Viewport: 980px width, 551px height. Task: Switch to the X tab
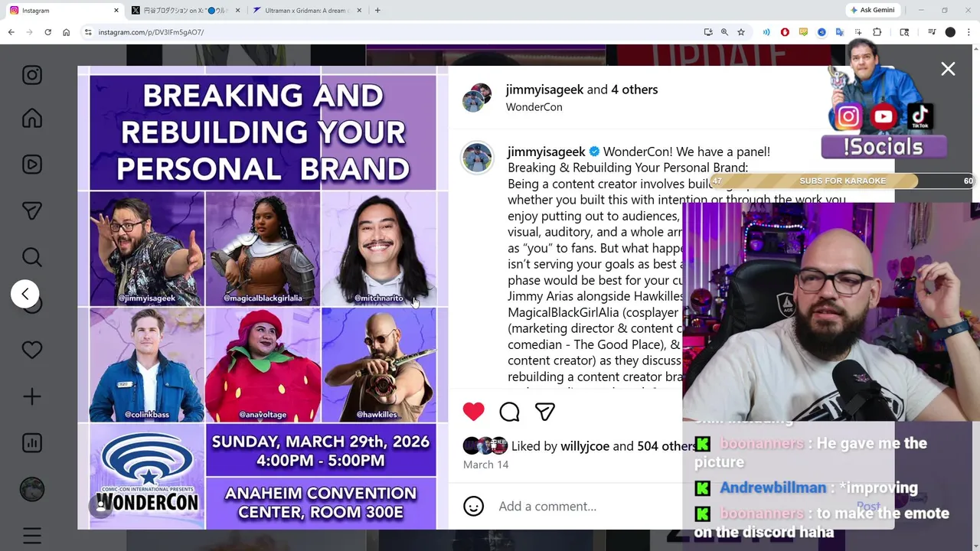[184, 11]
